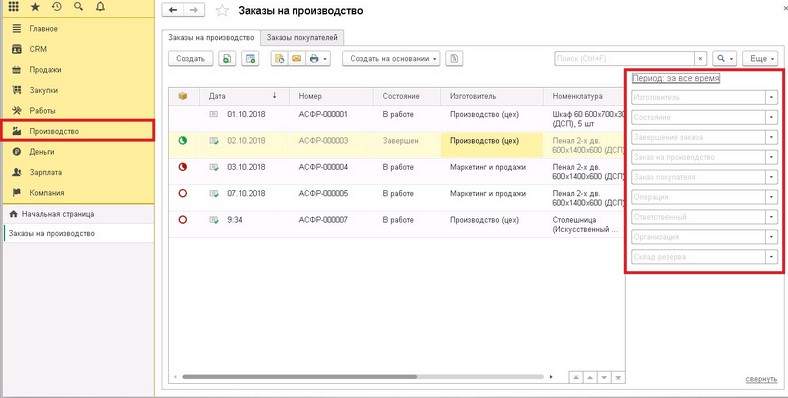Switch to Заказы покупателей tab
The width and height of the screenshot is (788, 398).
[302, 38]
